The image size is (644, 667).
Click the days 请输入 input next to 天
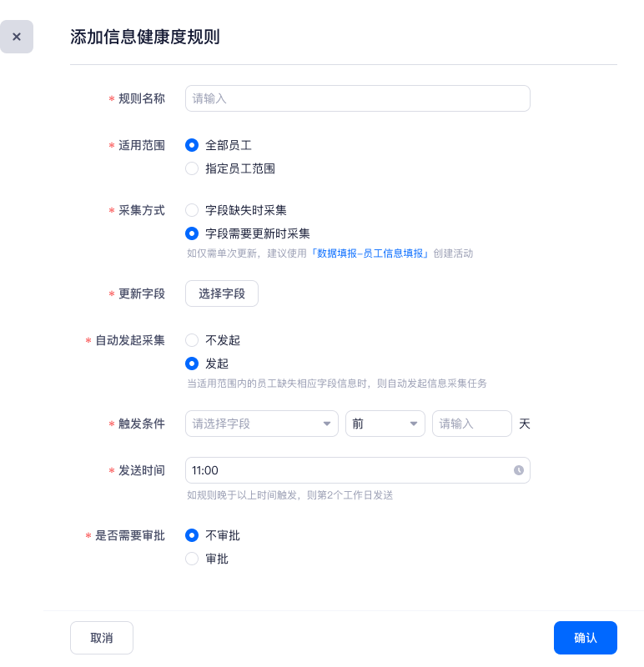[x=470, y=424]
